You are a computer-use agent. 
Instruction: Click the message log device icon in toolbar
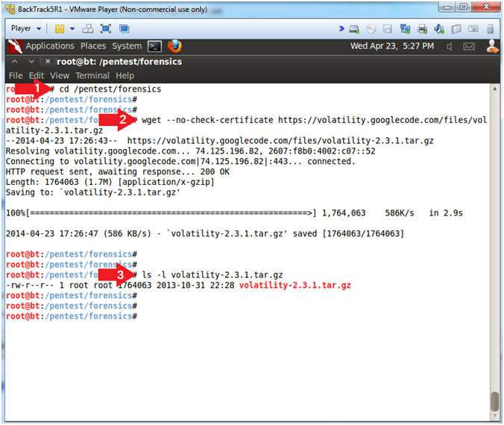click(x=473, y=29)
